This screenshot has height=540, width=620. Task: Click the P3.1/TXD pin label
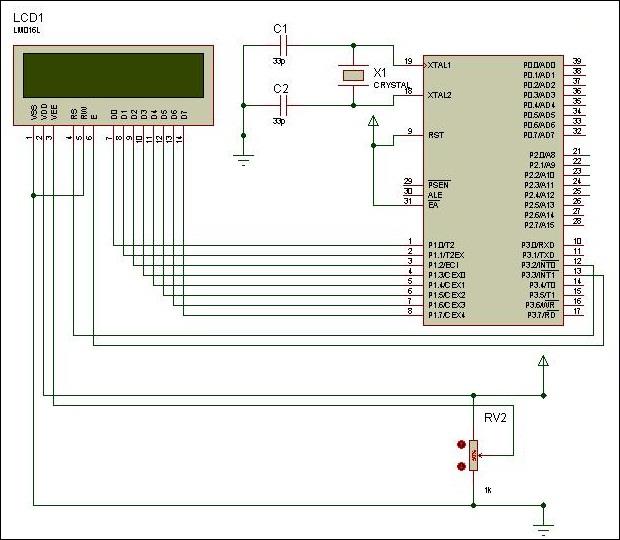click(x=539, y=255)
